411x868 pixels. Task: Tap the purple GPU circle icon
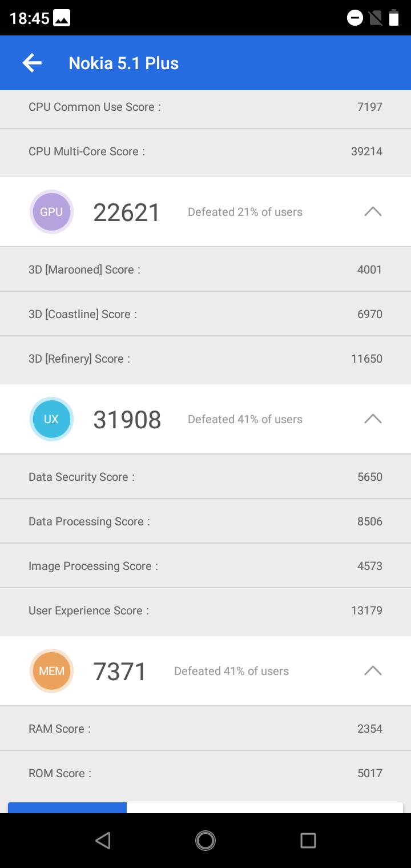[x=51, y=212]
